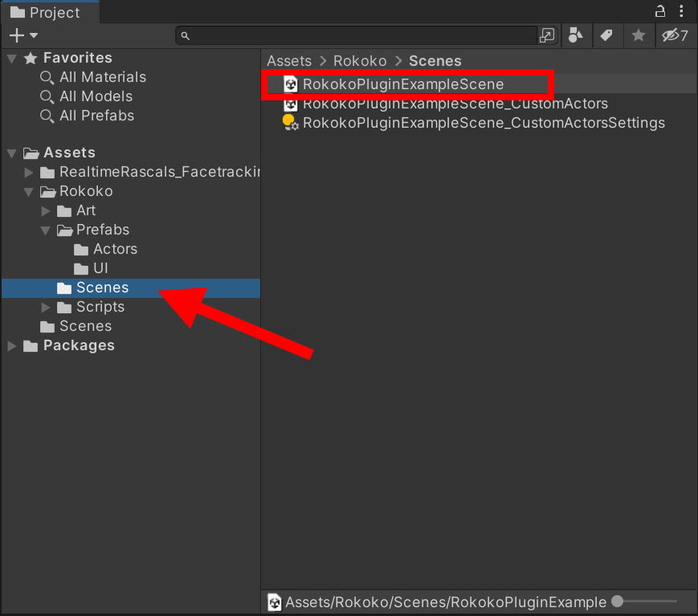Select the highlighted Scenes folder under Rokoko
The image size is (698, 616).
(131, 288)
